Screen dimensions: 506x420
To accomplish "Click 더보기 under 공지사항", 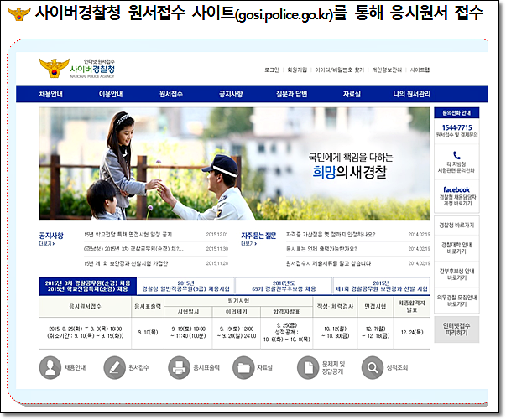I will click(47, 244).
